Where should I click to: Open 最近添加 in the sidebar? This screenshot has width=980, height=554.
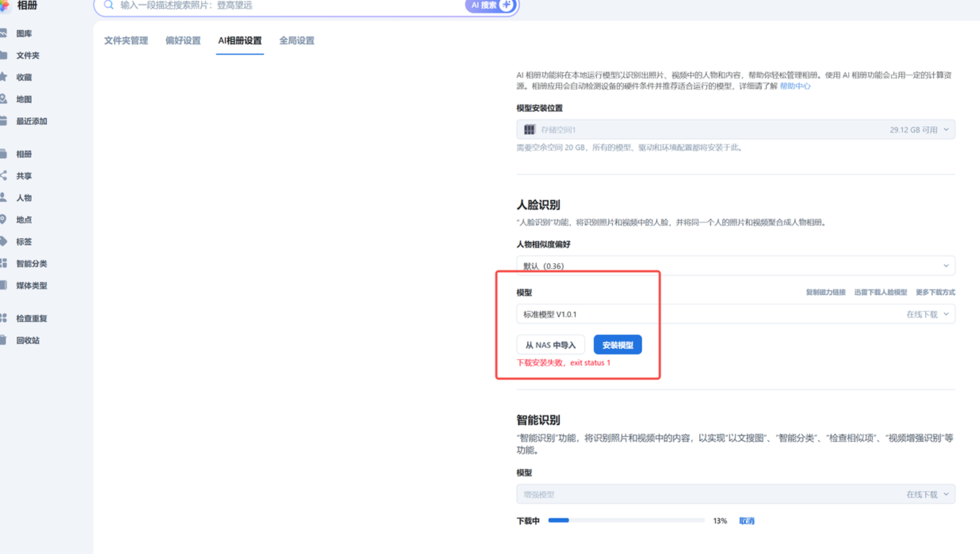(31, 121)
